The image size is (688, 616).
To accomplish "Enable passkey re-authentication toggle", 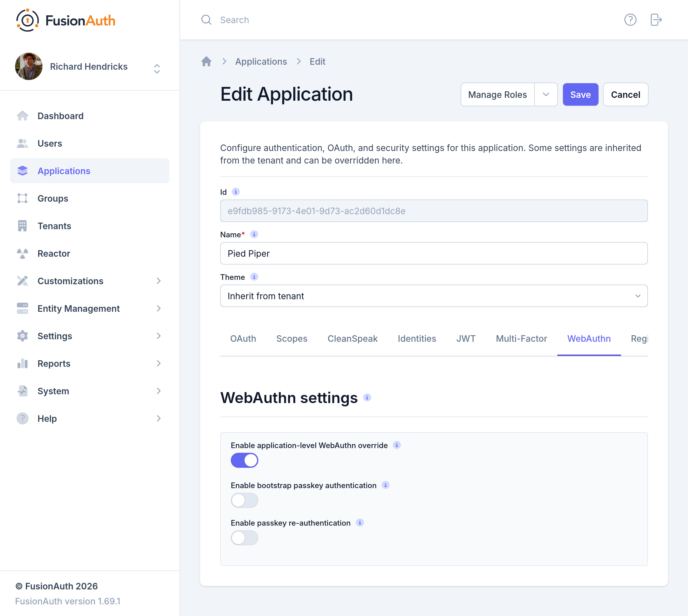I will [x=244, y=538].
